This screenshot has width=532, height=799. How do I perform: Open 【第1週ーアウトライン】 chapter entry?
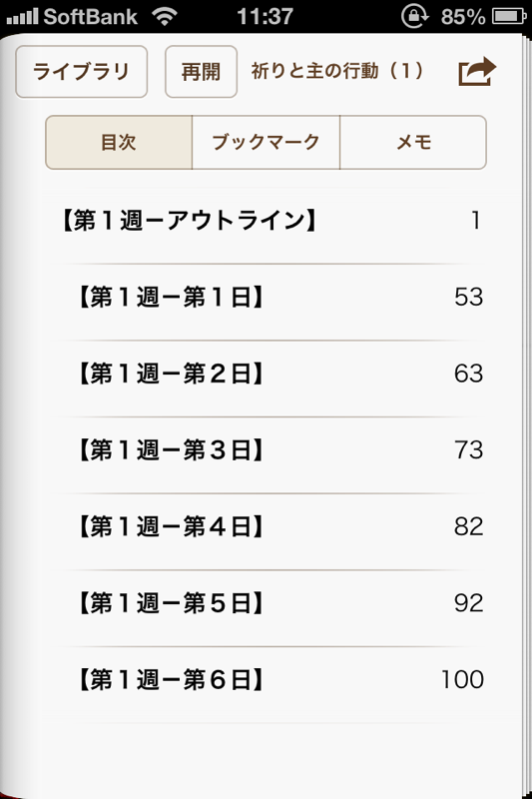coord(269,221)
